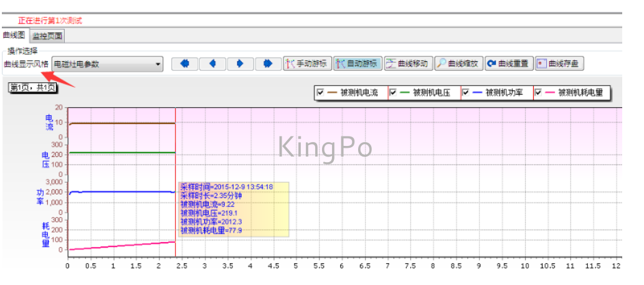Switch to the 监控页面 tab

(47, 36)
